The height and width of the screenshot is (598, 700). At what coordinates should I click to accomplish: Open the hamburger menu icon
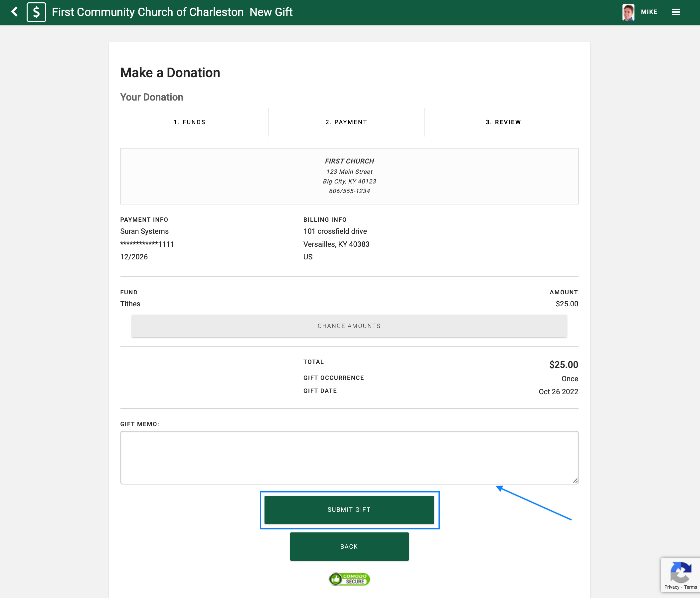point(675,12)
